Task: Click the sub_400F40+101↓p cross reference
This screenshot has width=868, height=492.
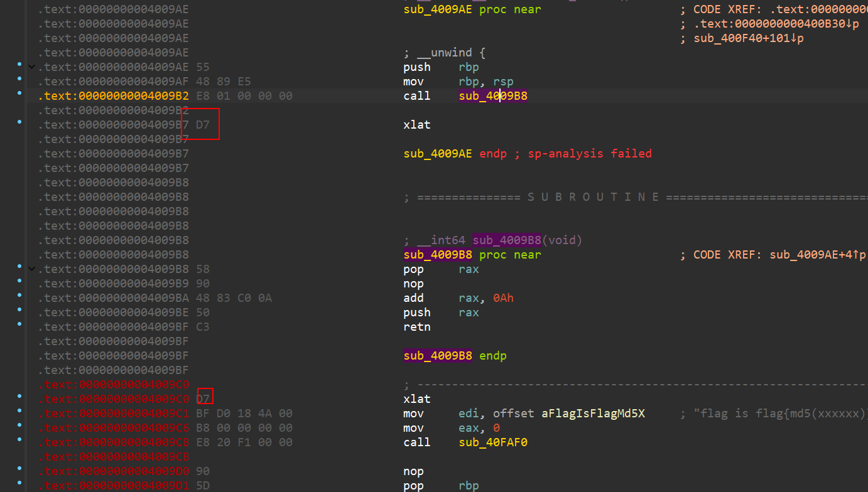Action: click(x=749, y=38)
